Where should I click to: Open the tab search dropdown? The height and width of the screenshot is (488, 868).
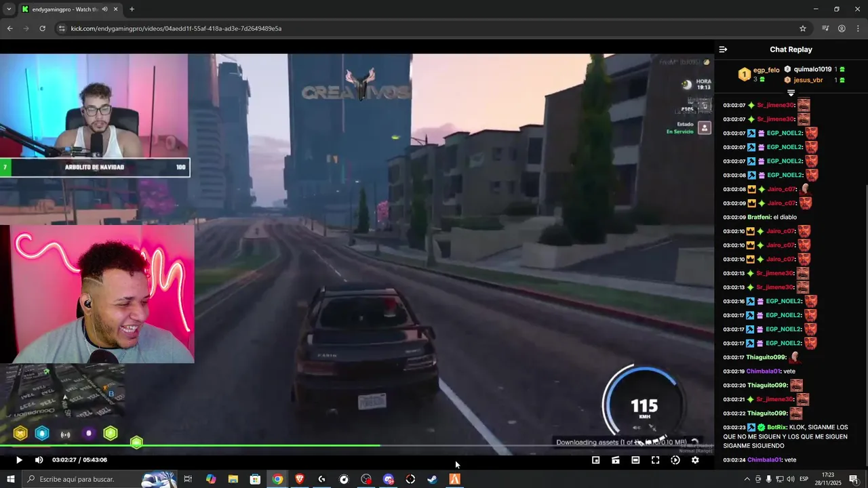9,9
